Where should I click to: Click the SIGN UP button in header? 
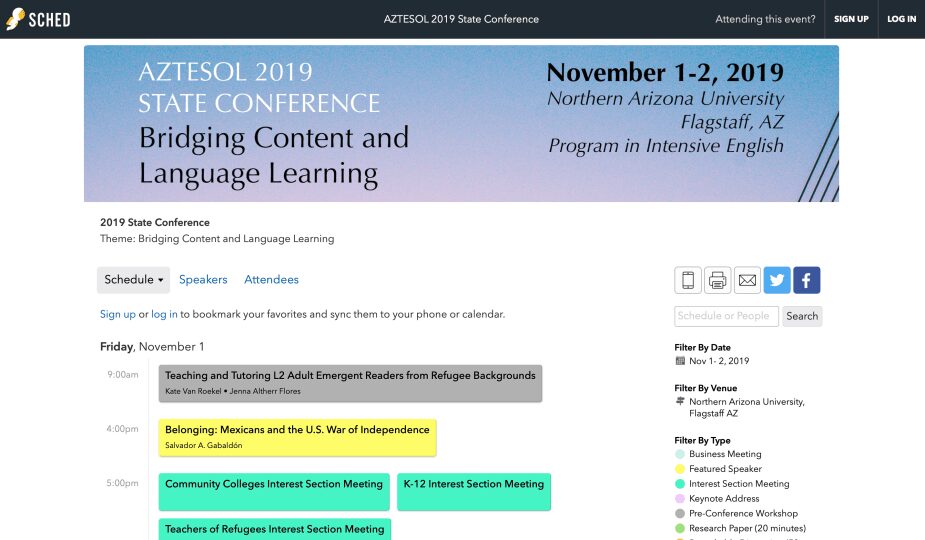851,19
